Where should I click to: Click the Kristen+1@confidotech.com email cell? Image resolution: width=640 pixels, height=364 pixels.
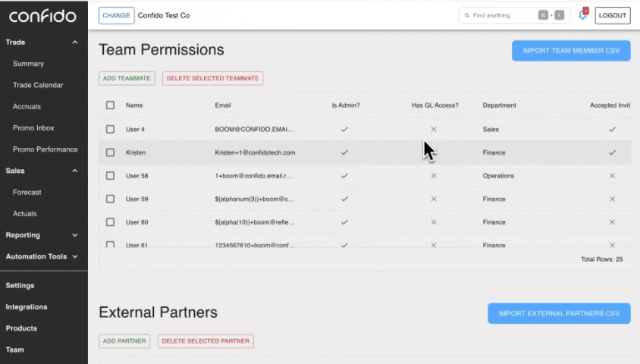(x=255, y=152)
